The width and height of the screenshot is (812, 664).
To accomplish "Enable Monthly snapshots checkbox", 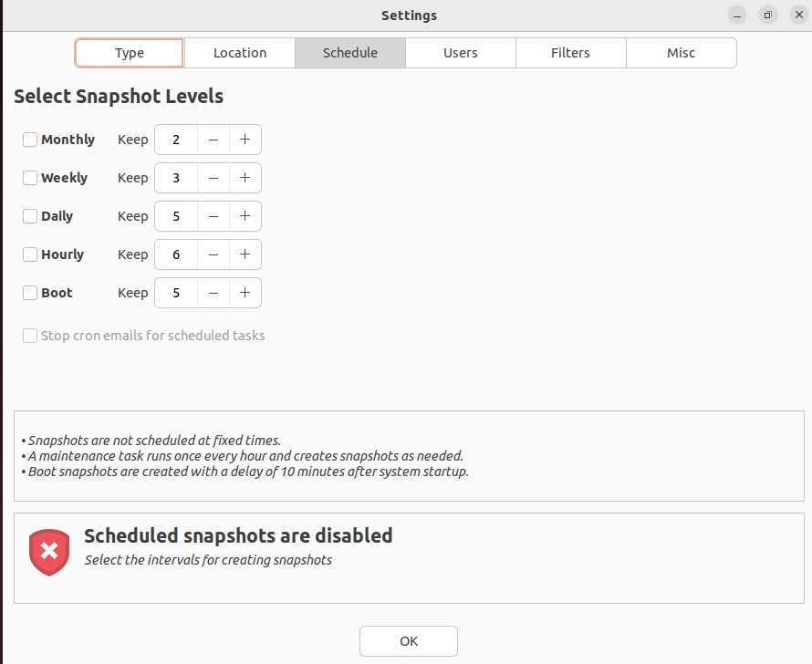I will (30, 140).
